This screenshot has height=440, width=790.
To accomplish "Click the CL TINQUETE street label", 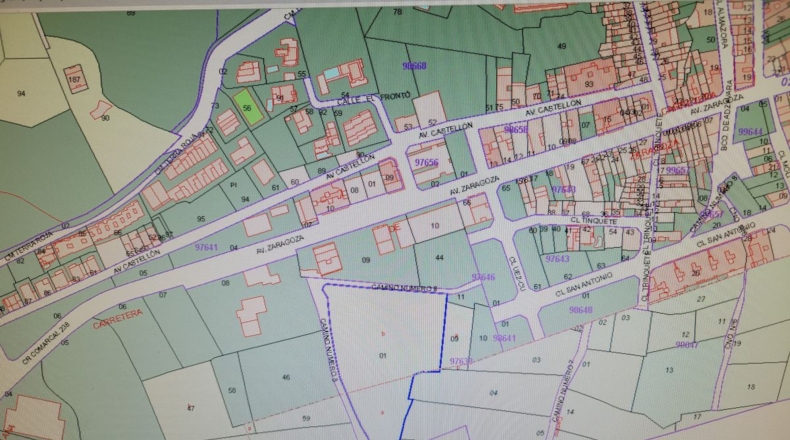I will pos(594,221).
